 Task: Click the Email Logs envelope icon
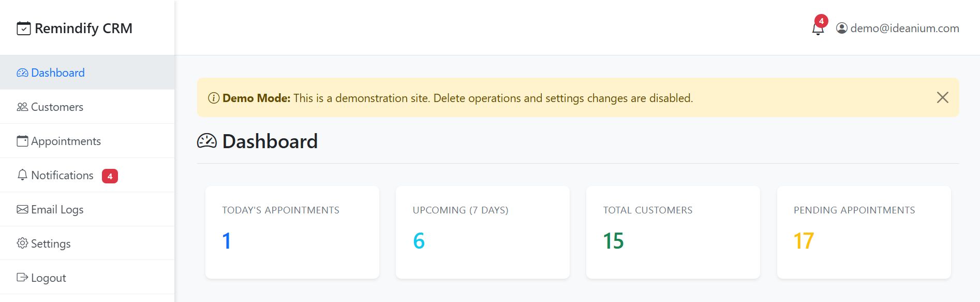pos(22,210)
